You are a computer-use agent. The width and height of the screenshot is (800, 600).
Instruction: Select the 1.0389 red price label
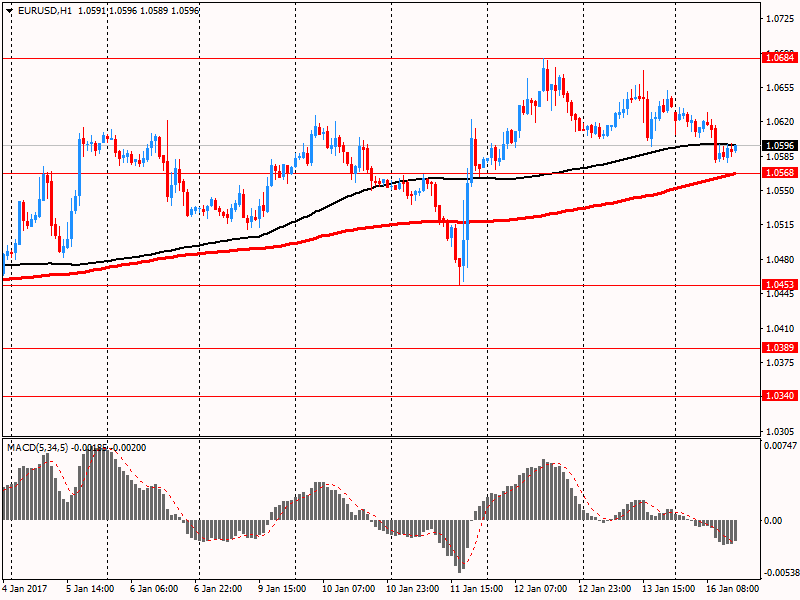point(779,348)
